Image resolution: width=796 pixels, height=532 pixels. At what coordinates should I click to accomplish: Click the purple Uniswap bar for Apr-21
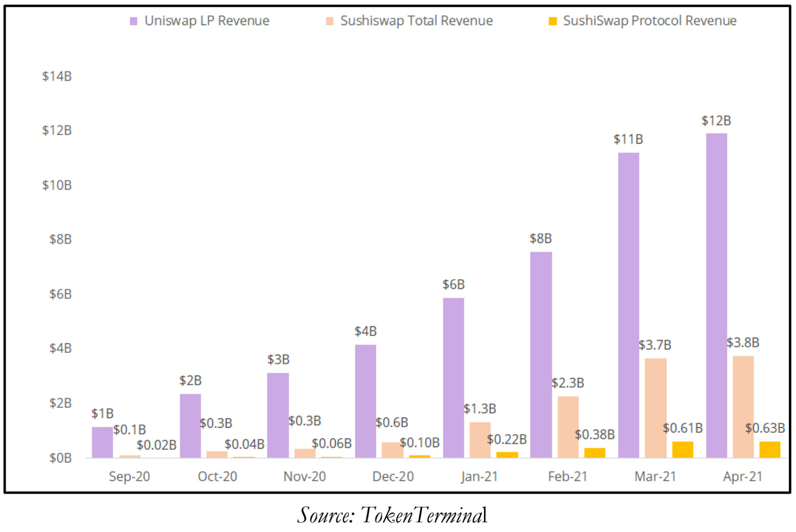click(x=716, y=295)
